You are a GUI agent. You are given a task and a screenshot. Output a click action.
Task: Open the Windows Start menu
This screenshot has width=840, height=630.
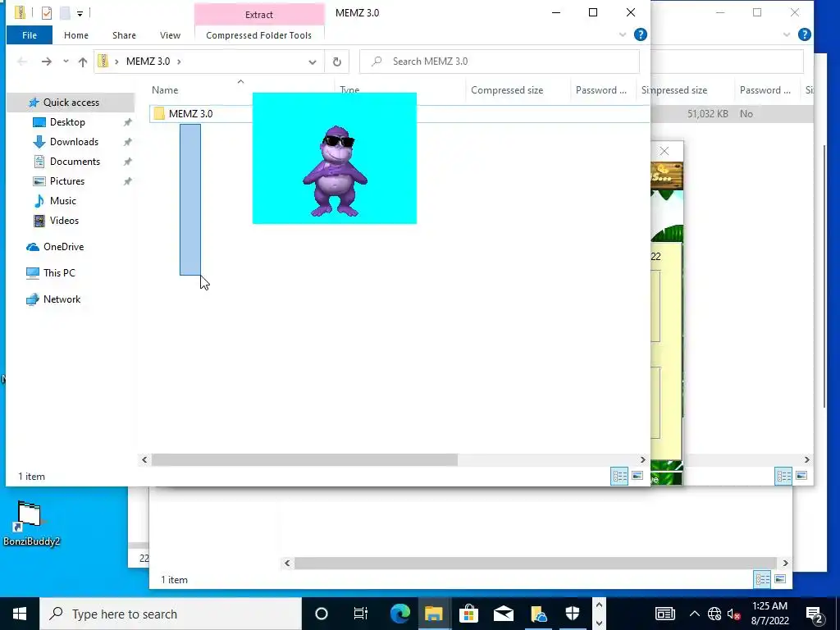pyautogui.click(x=20, y=614)
